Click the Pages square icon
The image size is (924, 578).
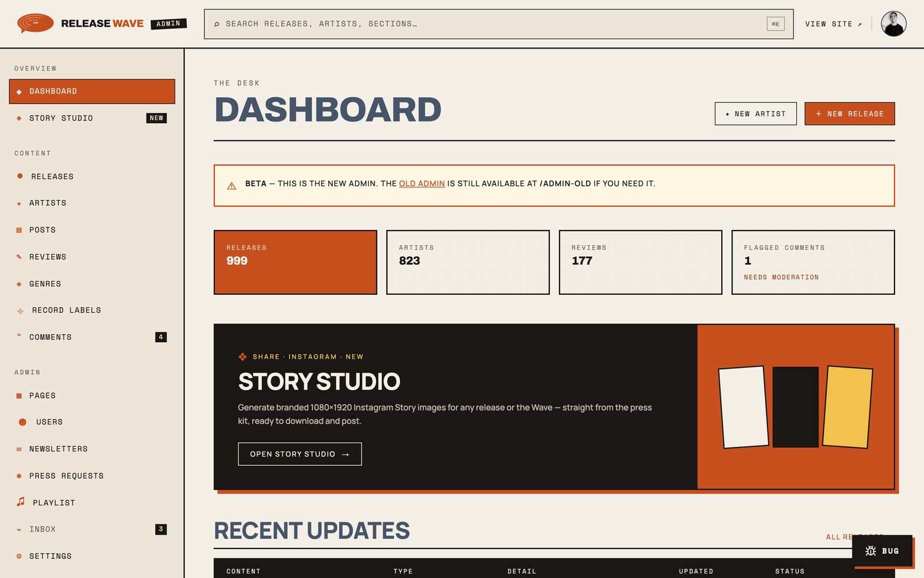19,396
